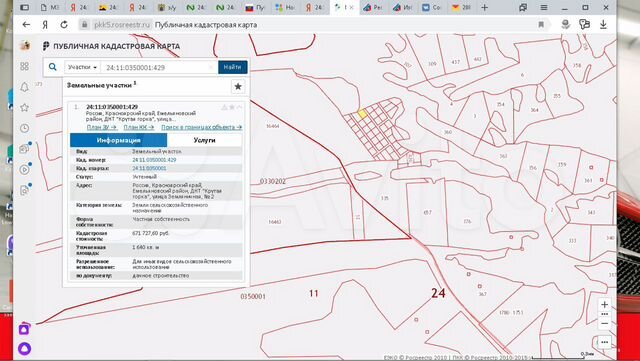Open the sidebar screenshots icon
Viewport: 640px width, 361px height.
click(24, 149)
